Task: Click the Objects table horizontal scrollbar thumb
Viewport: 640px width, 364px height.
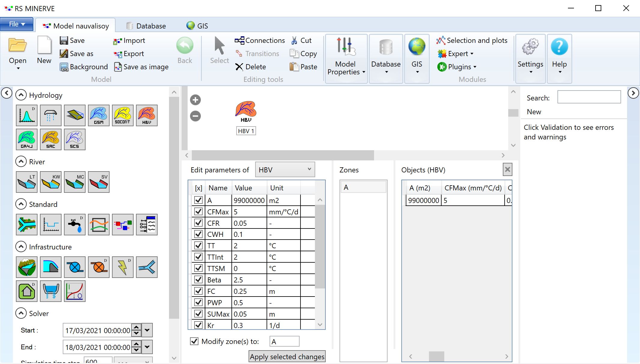Action: tap(436, 356)
